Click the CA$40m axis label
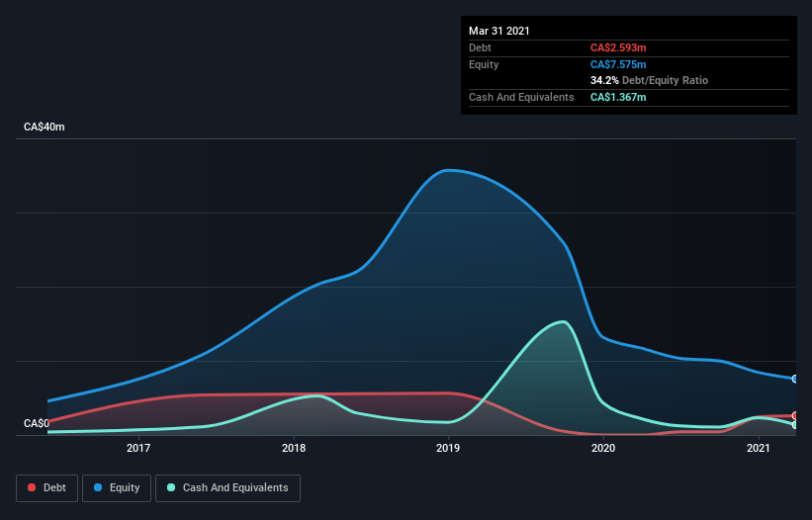Viewport: 812px width, 520px height. (45, 127)
